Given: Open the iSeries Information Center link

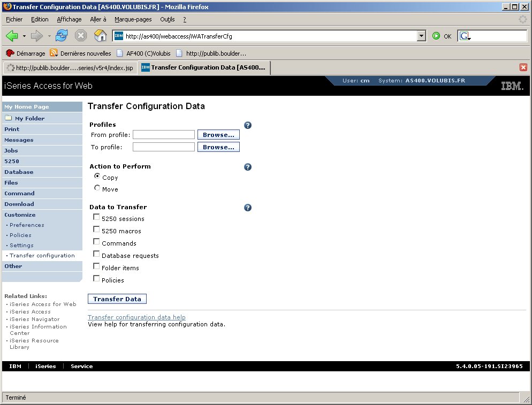Looking at the screenshot, I should (38, 330).
